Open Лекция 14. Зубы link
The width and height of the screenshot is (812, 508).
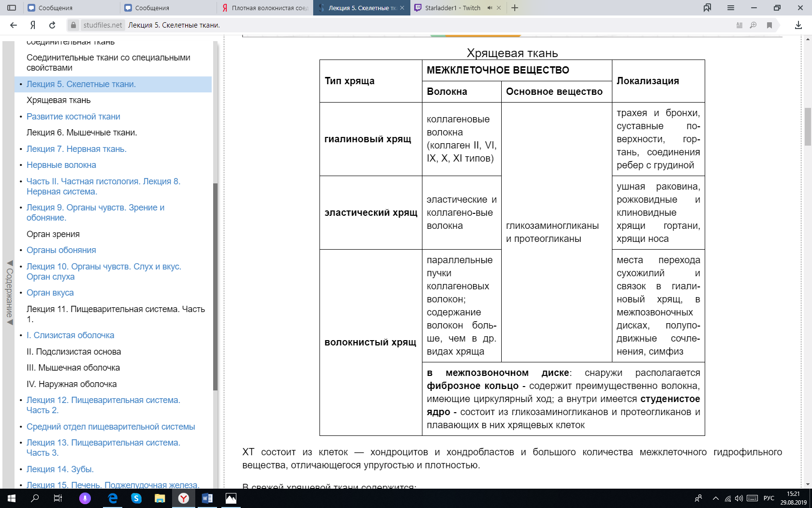60,469
